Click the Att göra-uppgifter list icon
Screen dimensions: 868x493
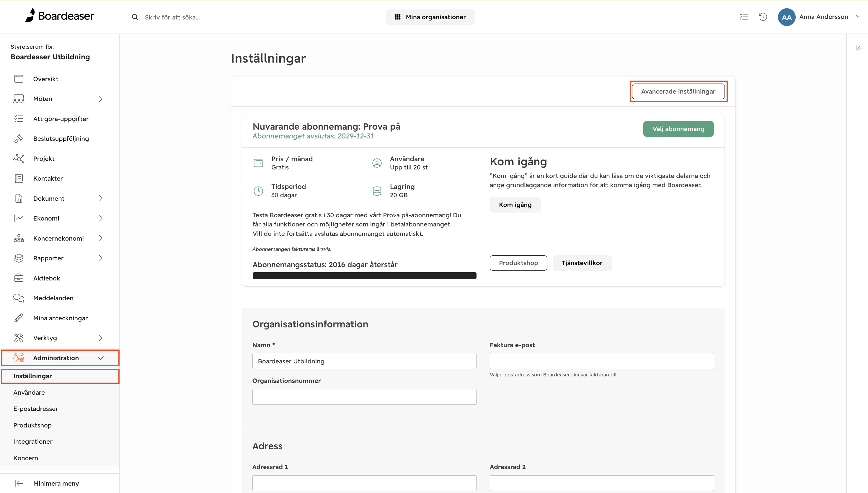click(x=19, y=118)
